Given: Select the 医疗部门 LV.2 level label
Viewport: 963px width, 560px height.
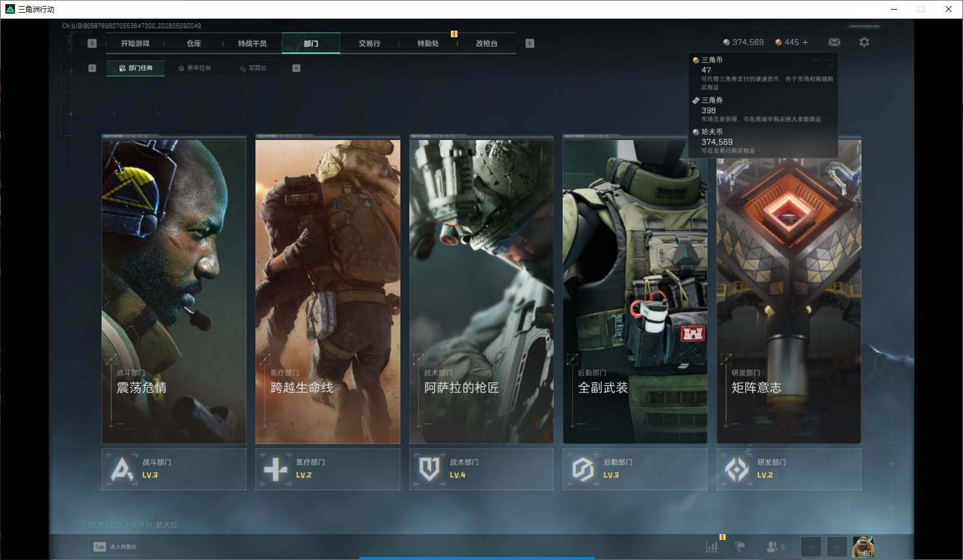Looking at the screenshot, I should (304, 475).
